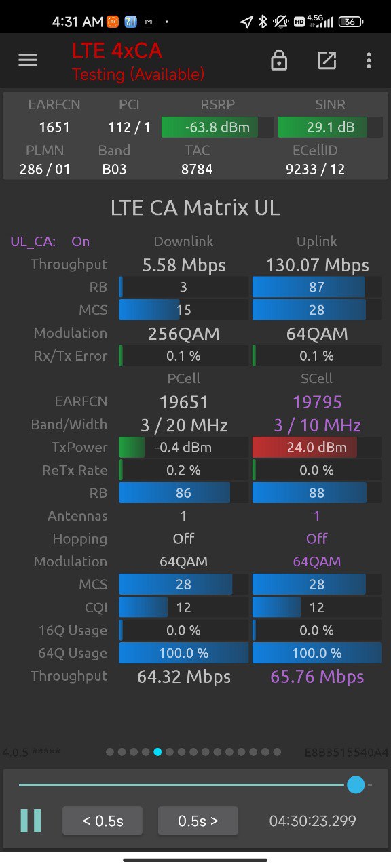The height and width of the screenshot is (868, 391).
Task: Open the pop-out window icon
Action: [327, 60]
